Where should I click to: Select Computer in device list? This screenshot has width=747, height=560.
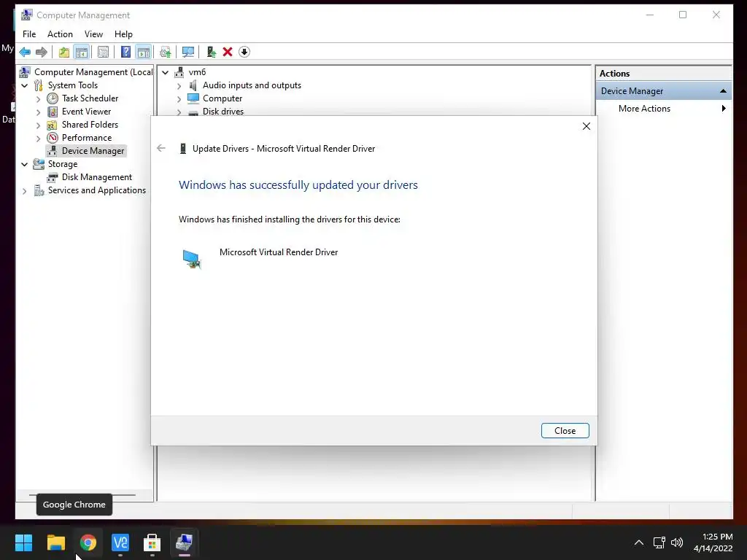click(x=222, y=98)
